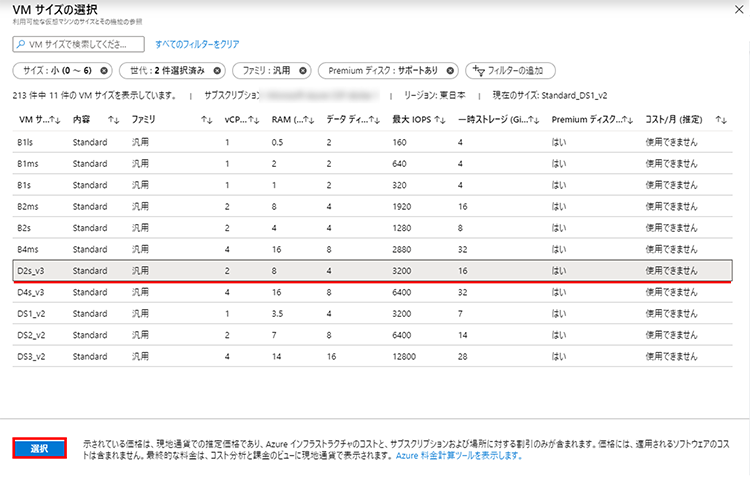Sort by 内容 column arrows
The image size is (750, 478).
[x=112, y=120]
